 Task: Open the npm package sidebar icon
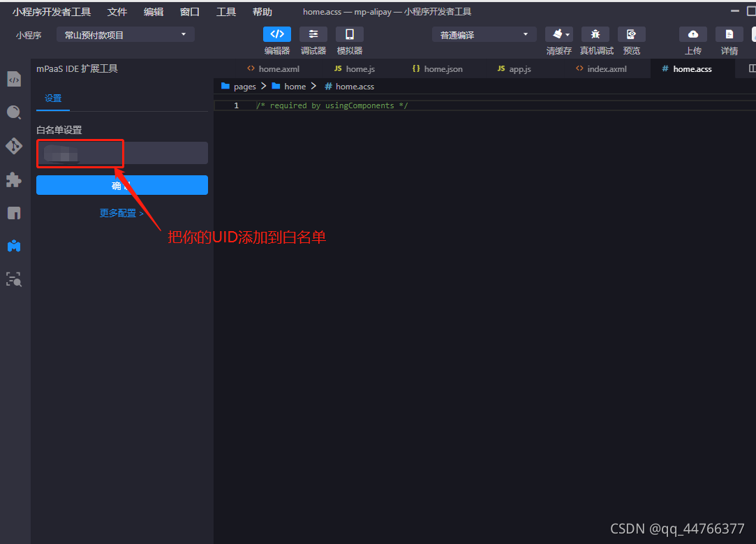pyautogui.click(x=14, y=213)
